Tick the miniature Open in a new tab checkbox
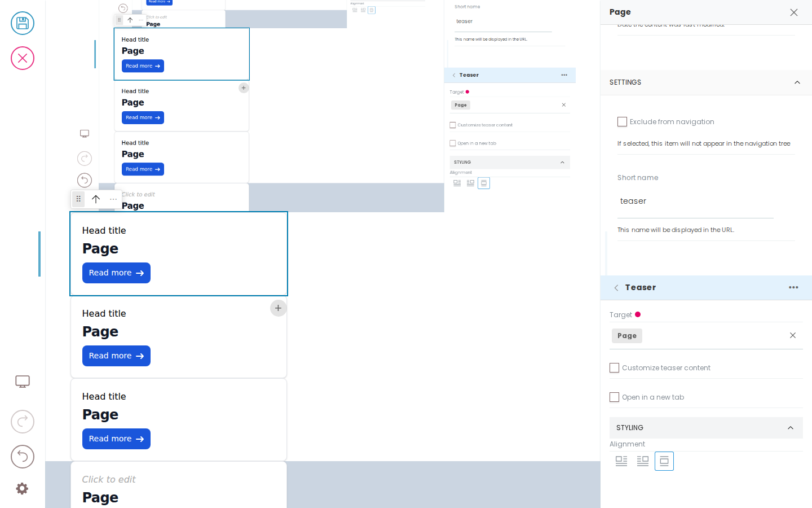This screenshot has width=812, height=508. point(453,143)
